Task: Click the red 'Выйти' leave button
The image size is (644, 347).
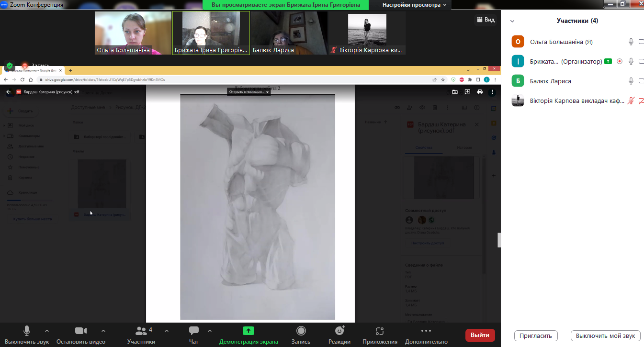Action: tap(480, 335)
